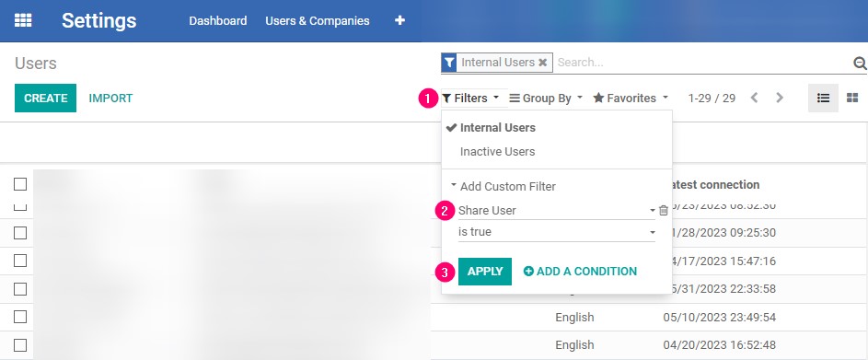Screen dimensions: 868x360
Task: Click English in the 05/10/2023 row
Action: (574, 318)
